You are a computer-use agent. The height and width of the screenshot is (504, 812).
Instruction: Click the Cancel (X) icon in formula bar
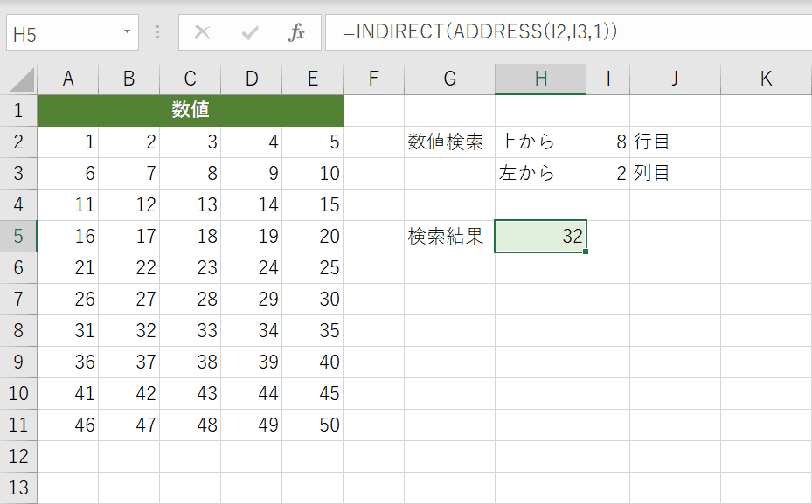point(202,32)
